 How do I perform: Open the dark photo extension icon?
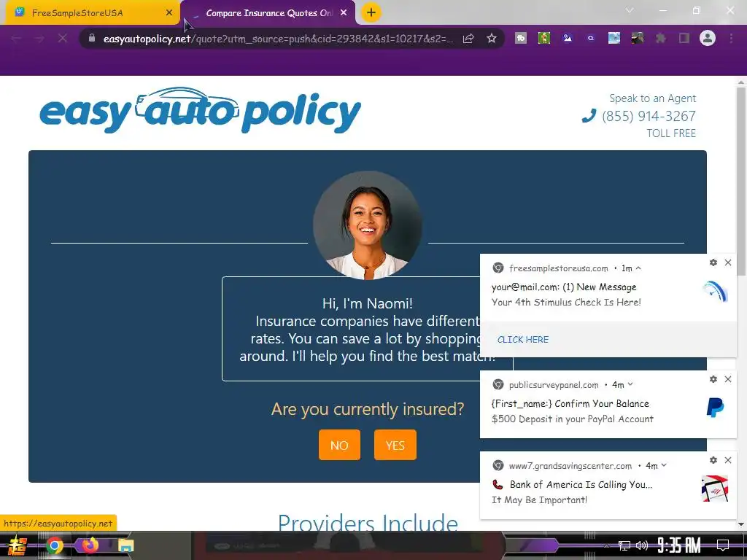(x=638, y=38)
